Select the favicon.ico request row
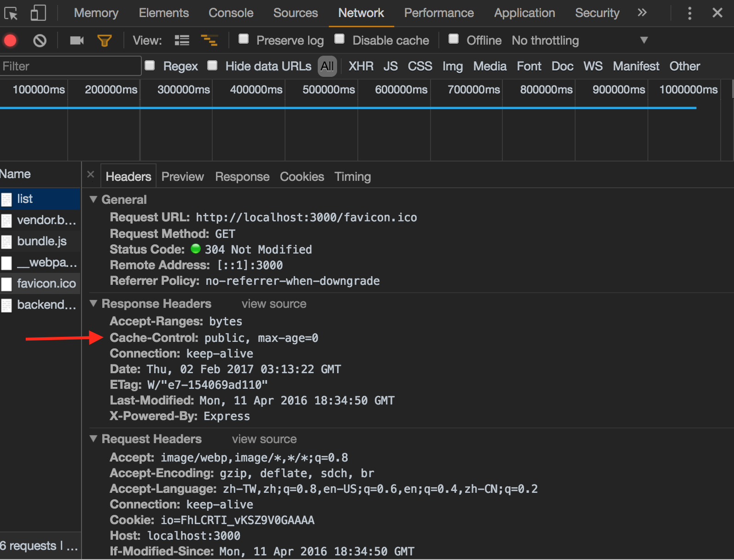Viewport: 734px width, 560px height. (41, 283)
